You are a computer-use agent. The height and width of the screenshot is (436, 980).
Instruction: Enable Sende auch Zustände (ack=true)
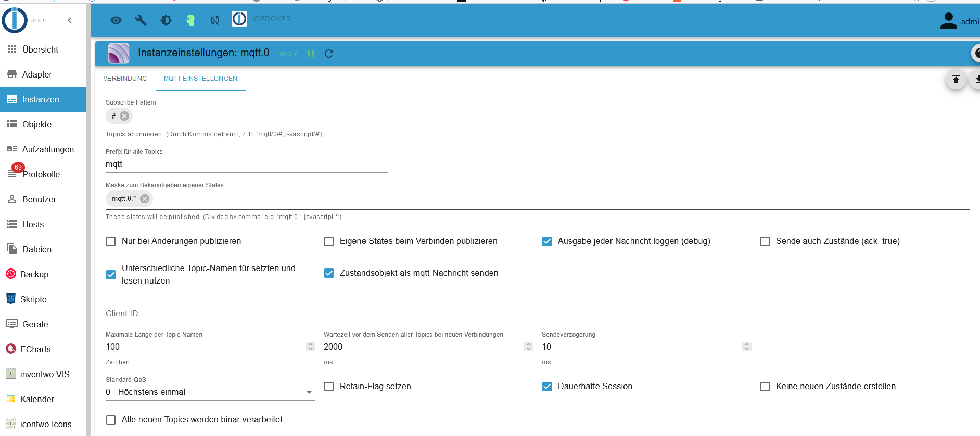coord(765,241)
